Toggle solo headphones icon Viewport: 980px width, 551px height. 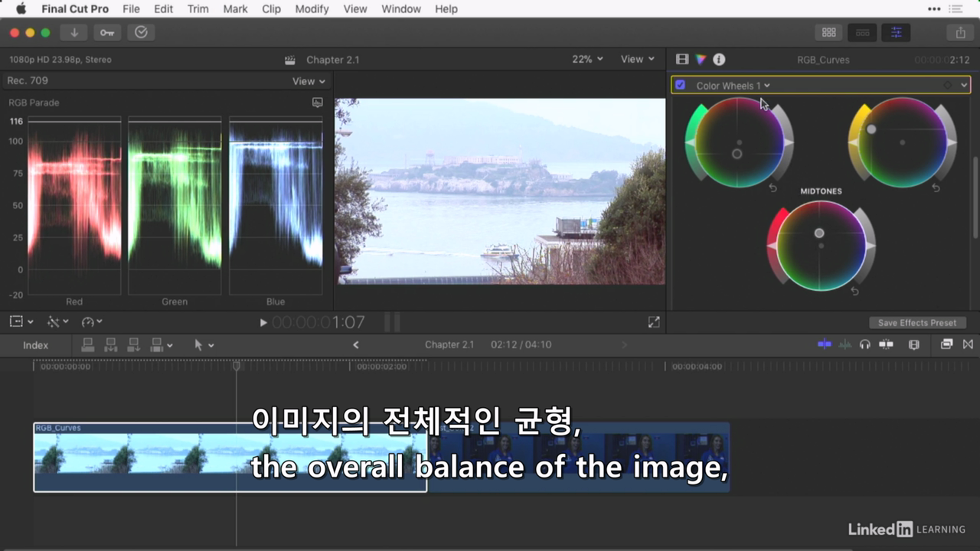point(865,344)
